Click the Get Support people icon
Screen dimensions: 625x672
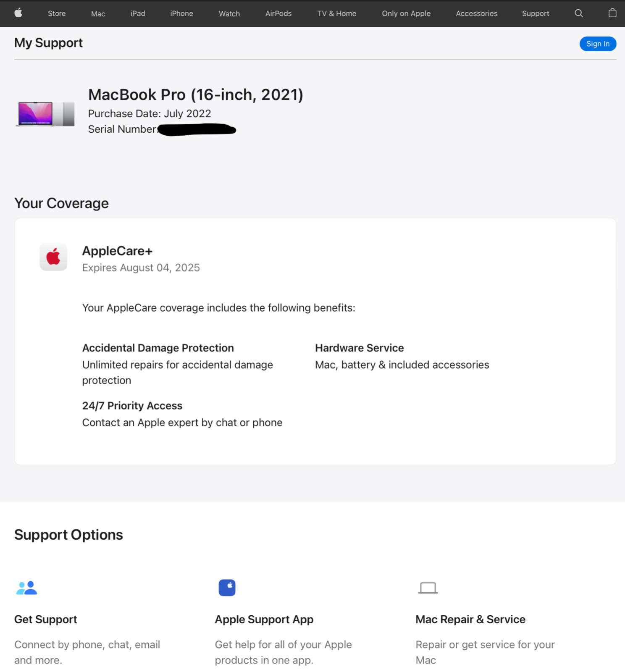pyautogui.click(x=26, y=588)
